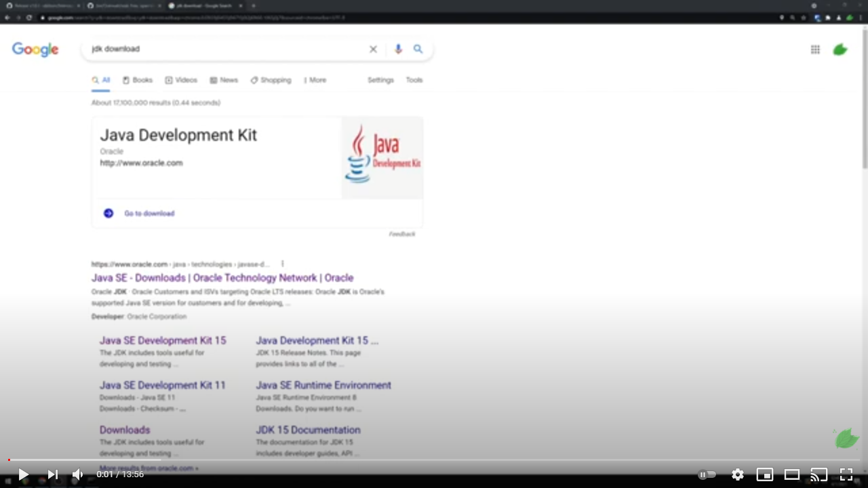Open a new browser tab
Screen dimensions: 868x488
click(253, 5)
